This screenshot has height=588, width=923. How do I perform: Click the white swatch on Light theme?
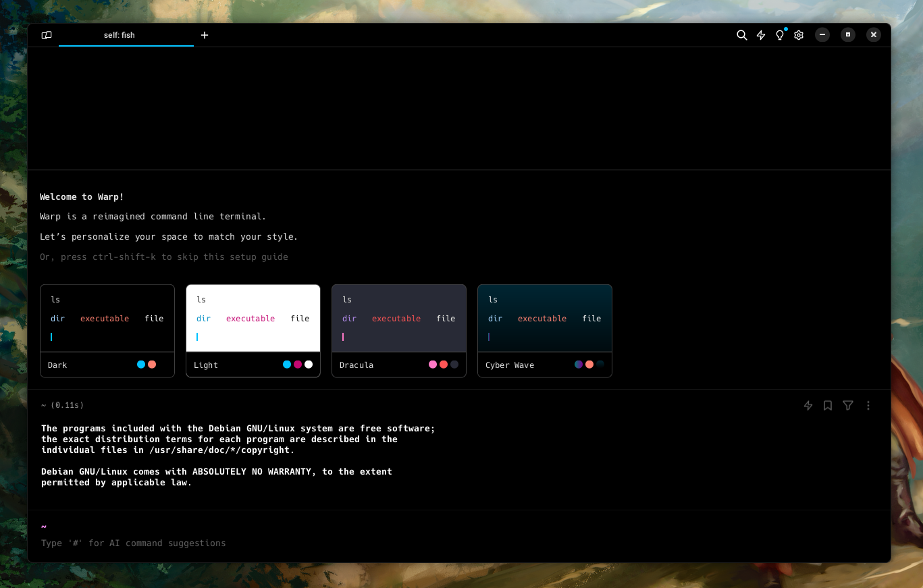309,365
